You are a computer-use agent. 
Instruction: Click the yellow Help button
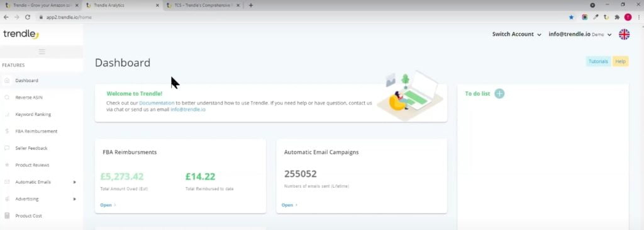(x=620, y=62)
